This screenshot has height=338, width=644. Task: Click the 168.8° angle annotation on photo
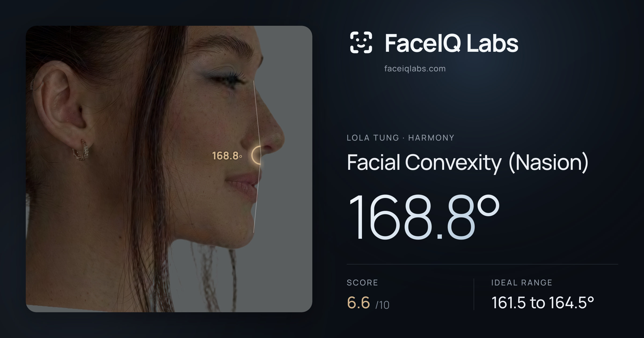point(227,156)
